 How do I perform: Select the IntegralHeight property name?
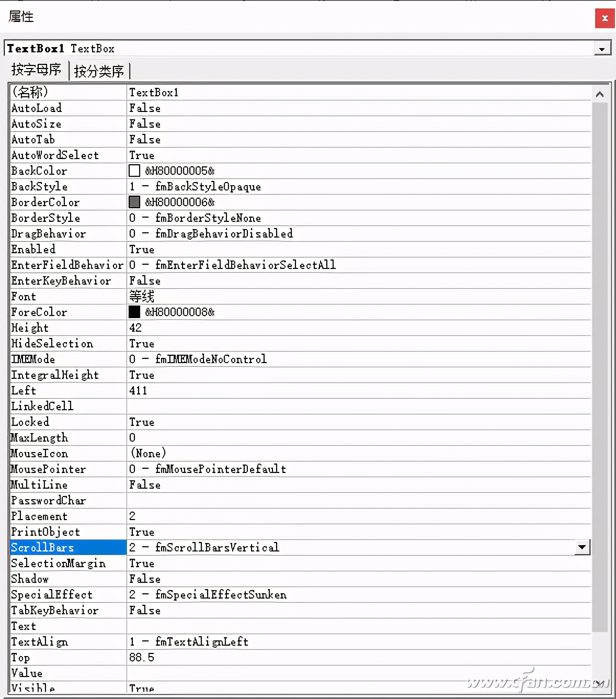(x=55, y=375)
